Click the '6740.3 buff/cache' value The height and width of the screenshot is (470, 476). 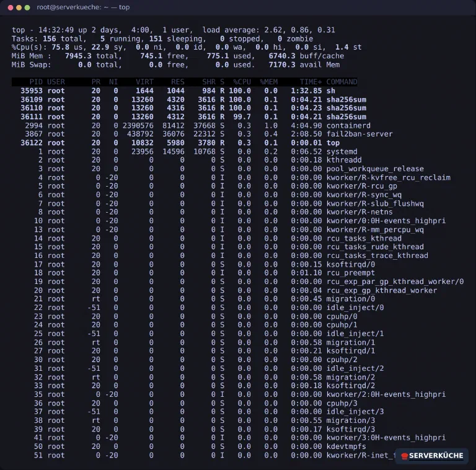pyautogui.click(x=306, y=56)
